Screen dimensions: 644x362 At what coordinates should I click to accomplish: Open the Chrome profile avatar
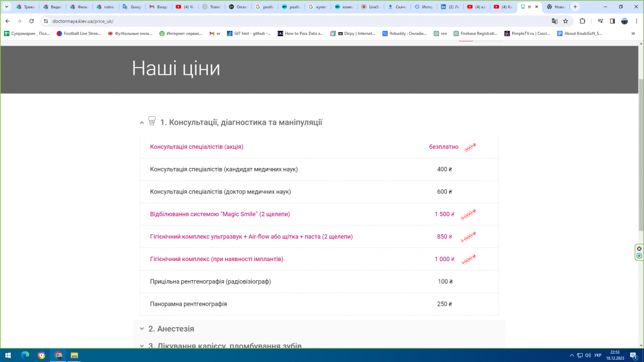pos(624,21)
